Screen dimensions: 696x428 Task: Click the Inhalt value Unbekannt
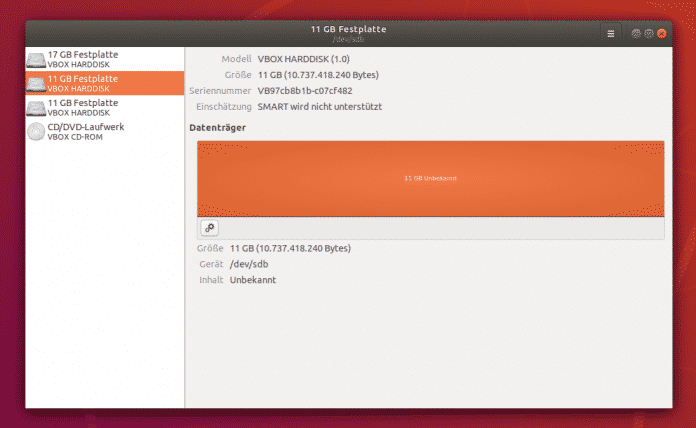[x=253, y=280]
